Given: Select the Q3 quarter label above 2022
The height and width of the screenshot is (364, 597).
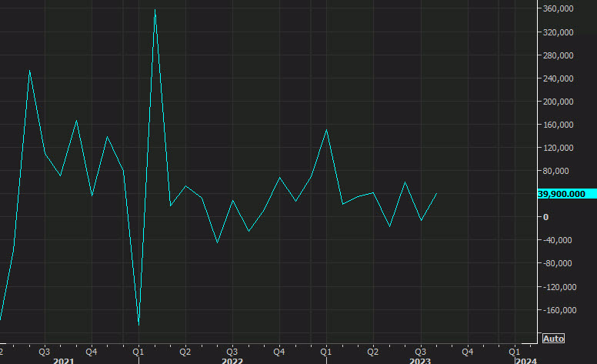Looking at the screenshot, I should 232,350.
